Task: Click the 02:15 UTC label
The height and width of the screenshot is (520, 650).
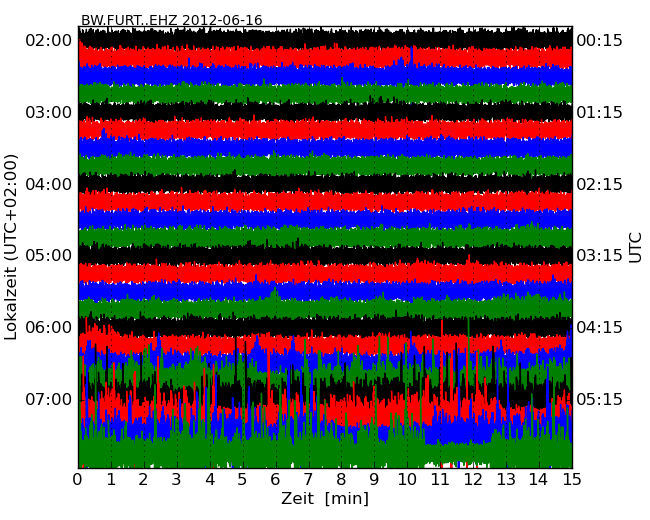Action: (x=599, y=184)
